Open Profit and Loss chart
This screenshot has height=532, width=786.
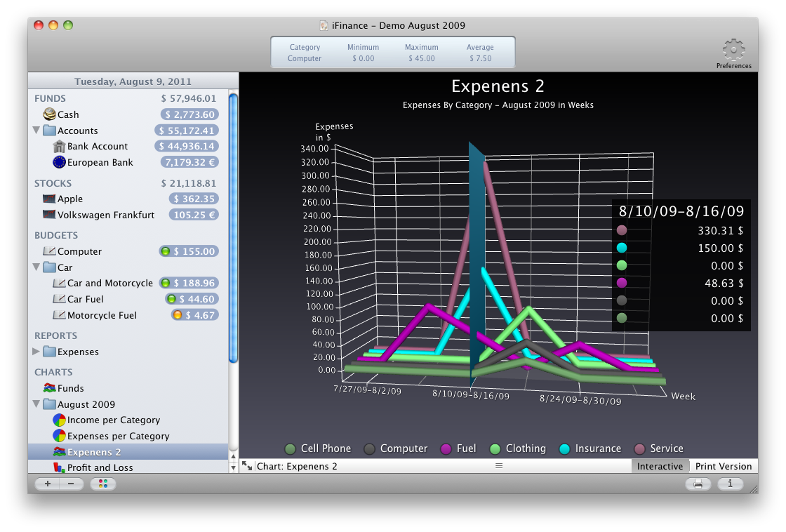pyautogui.click(x=128, y=467)
